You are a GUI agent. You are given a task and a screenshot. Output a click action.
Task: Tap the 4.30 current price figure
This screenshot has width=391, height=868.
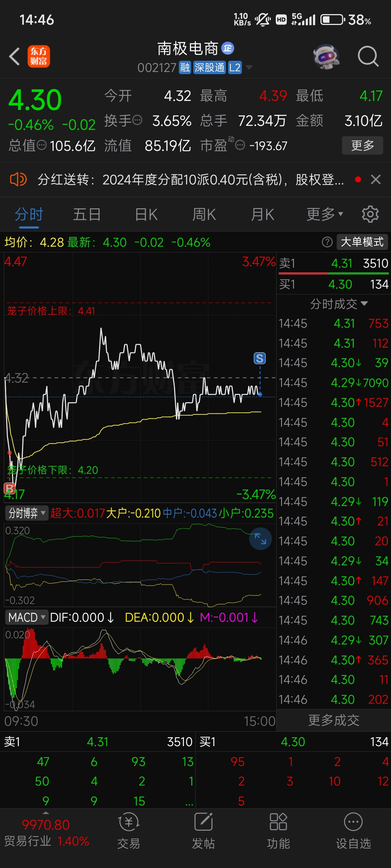pos(35,100)
